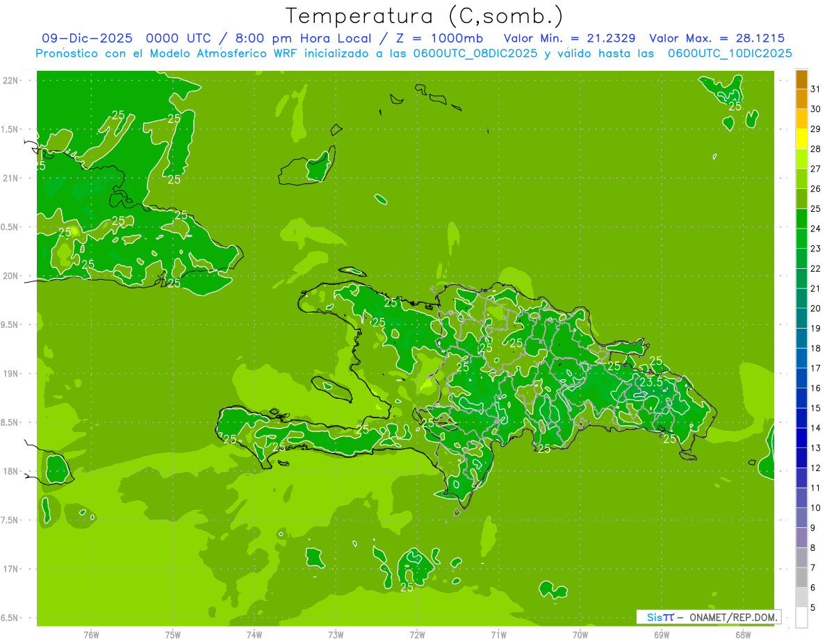The width and height of the screenshot is (834, 644).
Task: Click the blue swatch between 15 and 16
Action: (x=801, y=397)
